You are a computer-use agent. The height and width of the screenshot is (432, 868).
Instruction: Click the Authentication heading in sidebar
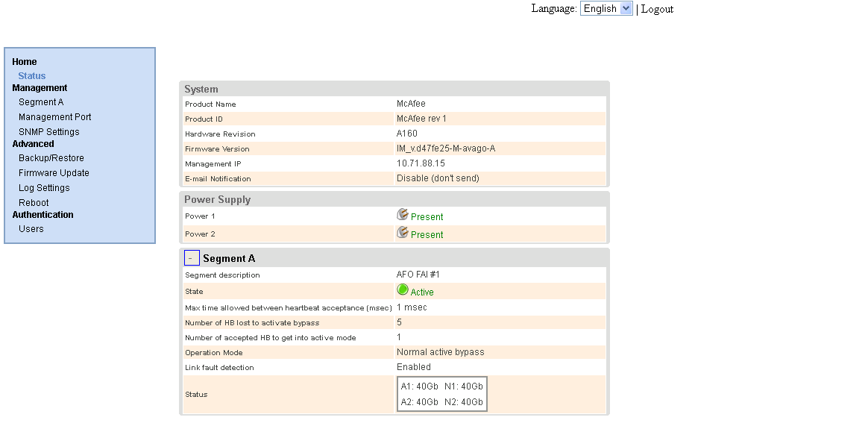pos(43,214)
